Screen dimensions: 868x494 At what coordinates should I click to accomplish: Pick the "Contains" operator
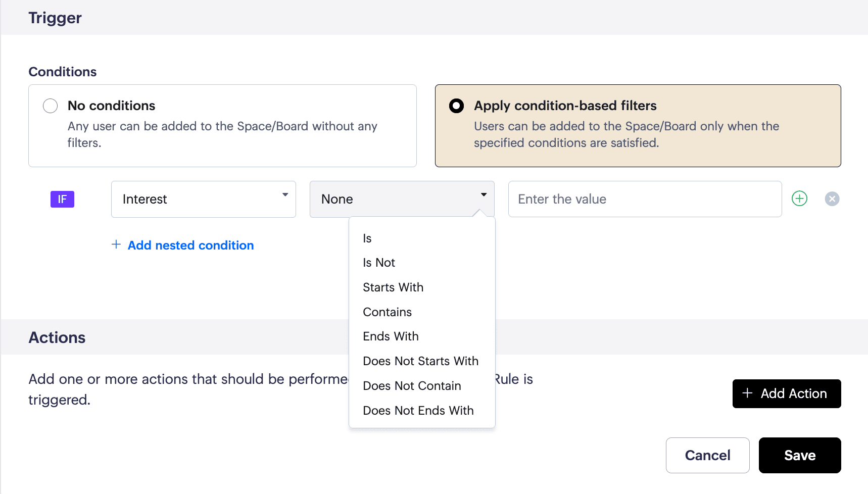[x=388, y=312]
